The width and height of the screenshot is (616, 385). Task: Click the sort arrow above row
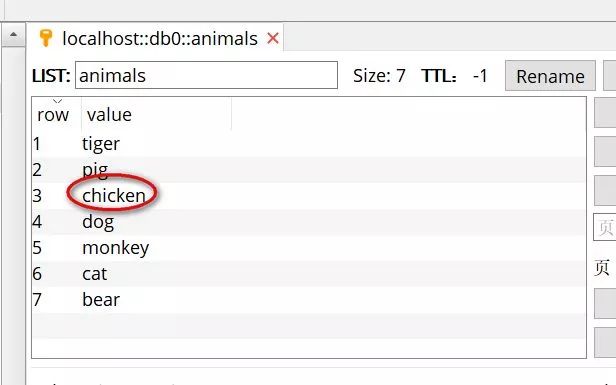click(57, 101)
